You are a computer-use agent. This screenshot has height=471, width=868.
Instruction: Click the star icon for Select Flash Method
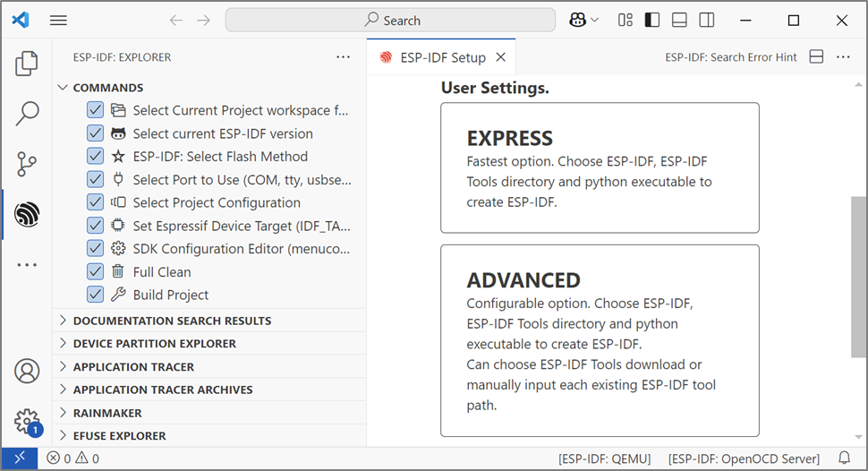click(118, 157)
